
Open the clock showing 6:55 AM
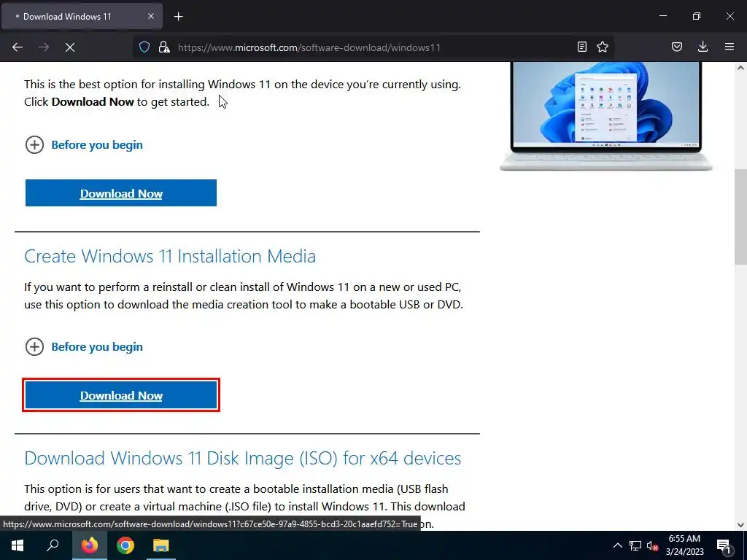[684, 545]
